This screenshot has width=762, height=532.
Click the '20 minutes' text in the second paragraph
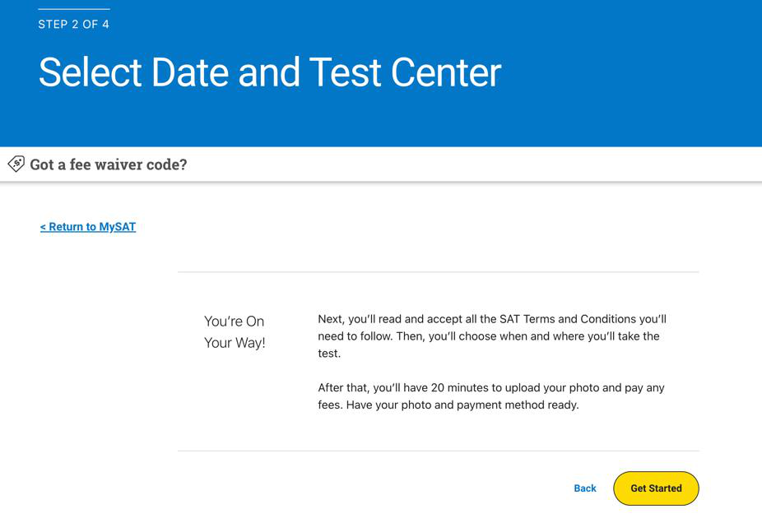point(459,388)
